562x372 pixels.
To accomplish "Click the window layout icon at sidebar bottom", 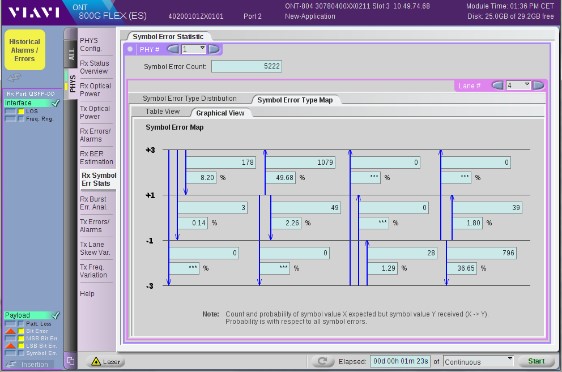I will pos(70,361).
